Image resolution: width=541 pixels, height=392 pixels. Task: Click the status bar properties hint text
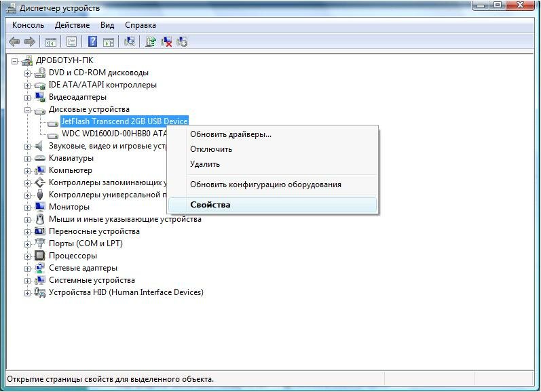point(111,379)
